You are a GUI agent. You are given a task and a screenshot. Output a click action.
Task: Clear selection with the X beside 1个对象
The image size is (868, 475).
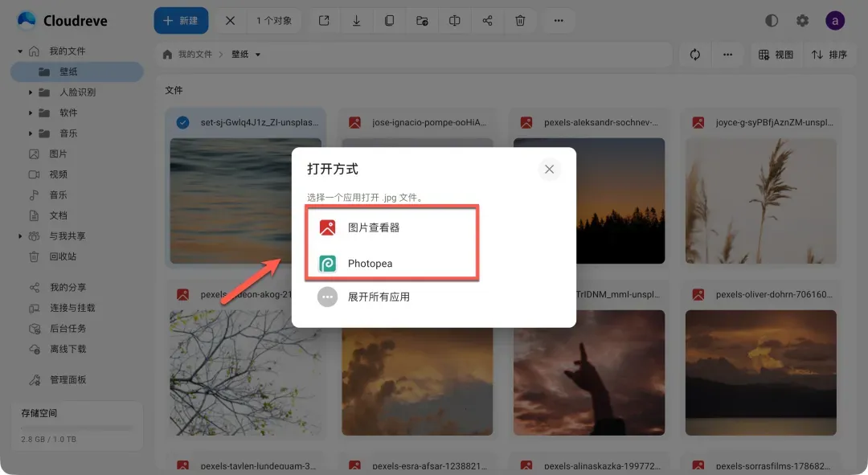coord(231,21)
